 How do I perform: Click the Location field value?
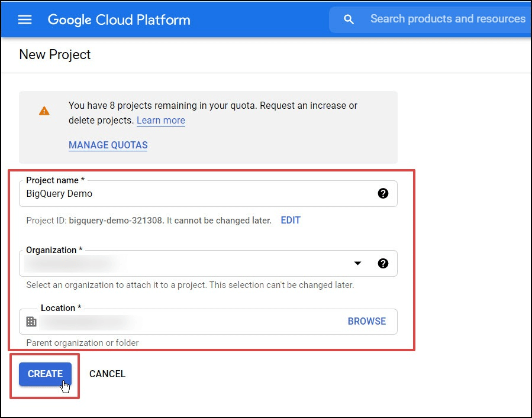[x=178, y=322]
